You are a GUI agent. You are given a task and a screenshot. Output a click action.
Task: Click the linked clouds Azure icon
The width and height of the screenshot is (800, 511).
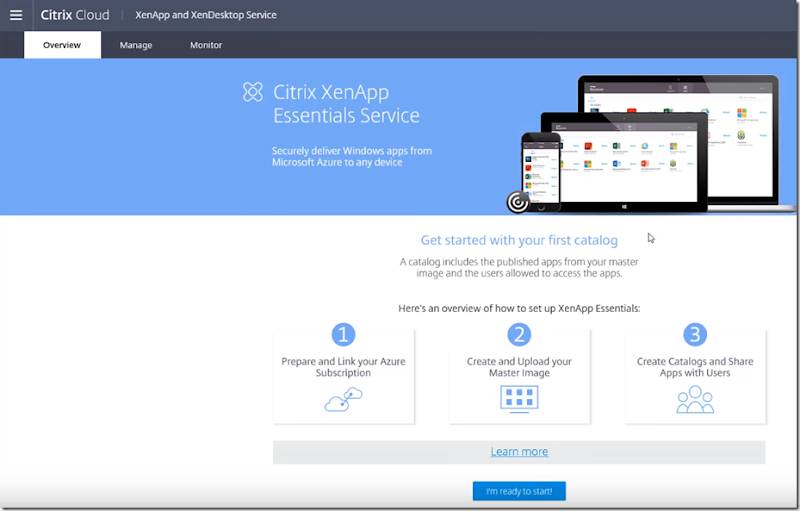coord(343,399)
